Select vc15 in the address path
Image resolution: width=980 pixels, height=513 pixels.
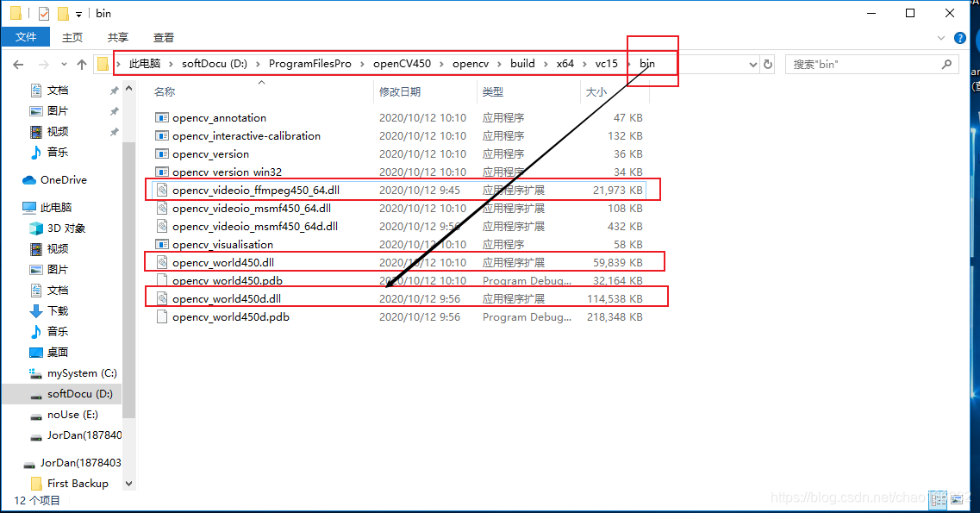click(606, 64)
